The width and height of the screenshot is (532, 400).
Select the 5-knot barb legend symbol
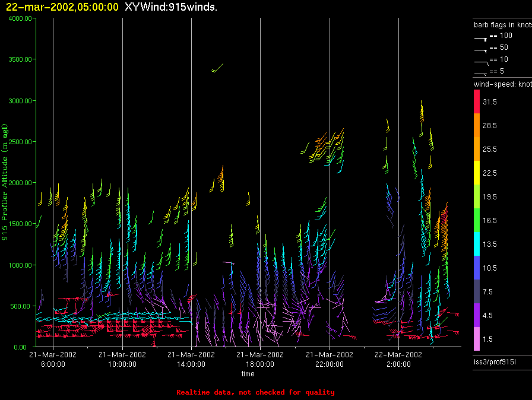tap(481, 73)
